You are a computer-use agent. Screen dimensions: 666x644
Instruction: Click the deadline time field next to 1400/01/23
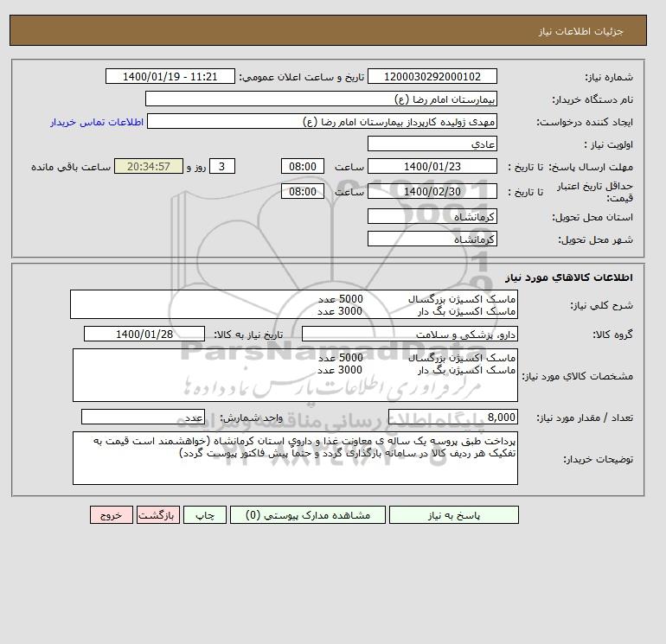(x=303, y=167)
